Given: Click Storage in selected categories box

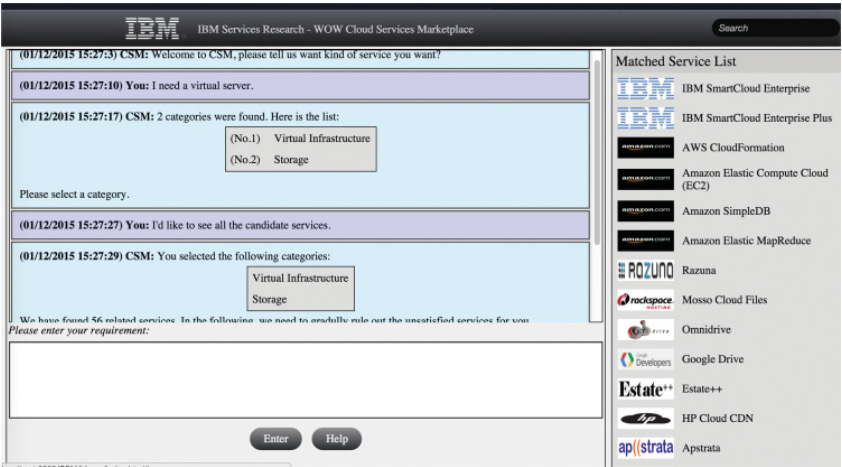Looking at the screenshot, I should click(x=270, y=299).
